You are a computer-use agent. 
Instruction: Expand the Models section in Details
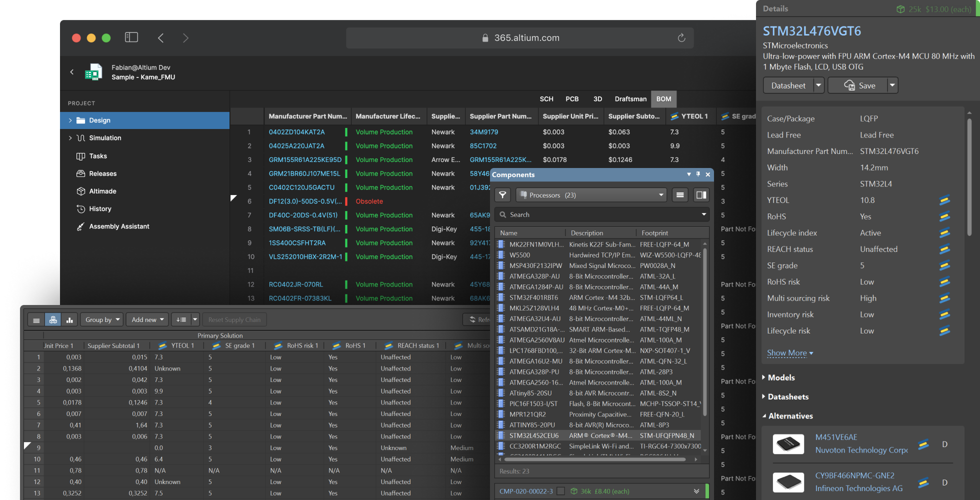coord(781,377)
